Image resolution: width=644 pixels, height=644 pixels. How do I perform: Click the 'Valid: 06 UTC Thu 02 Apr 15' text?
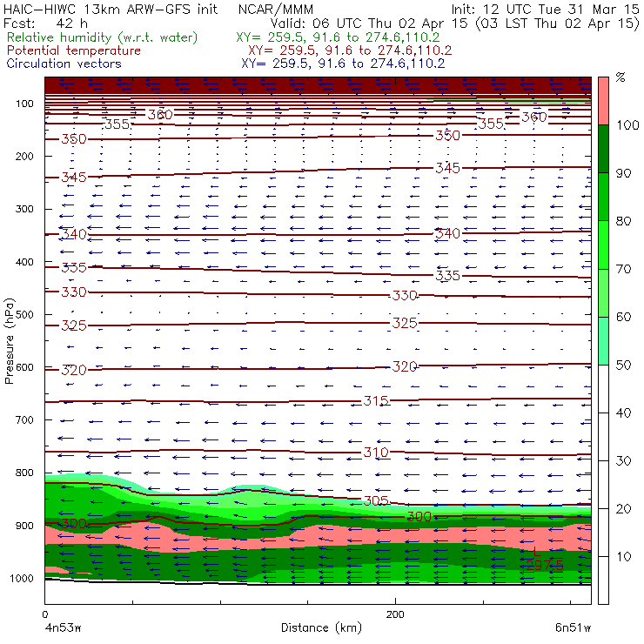coord(369,23)
